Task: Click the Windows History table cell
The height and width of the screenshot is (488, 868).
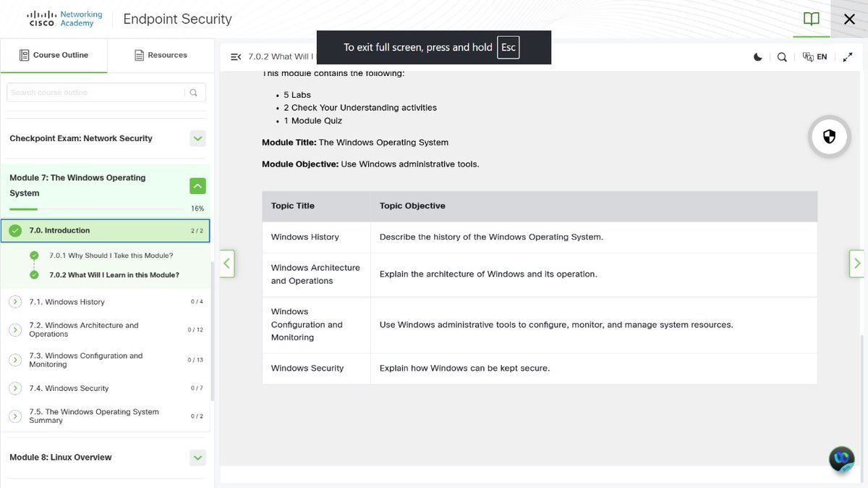Action: [x=316, y=237]
